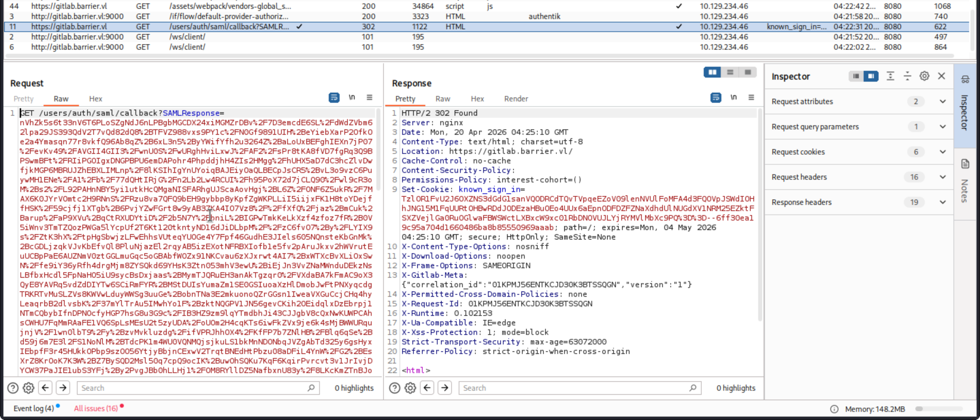Open All issues (16) link
Screen dimensions: 980x420
click(x=96, y=408)
